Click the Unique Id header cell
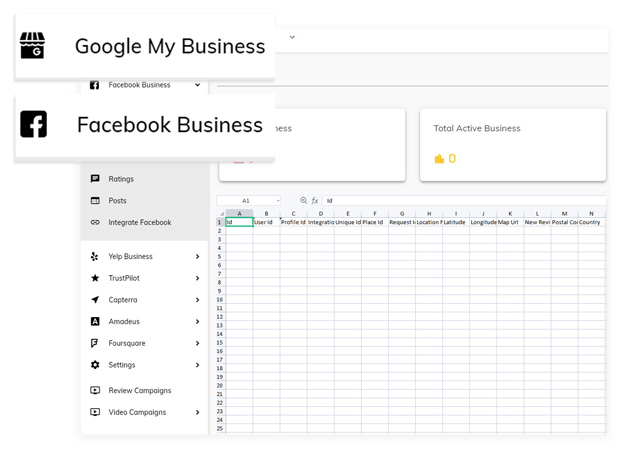The height and width of the screenshot is (452, 624). pyautogui.click(x=347, y=222)
